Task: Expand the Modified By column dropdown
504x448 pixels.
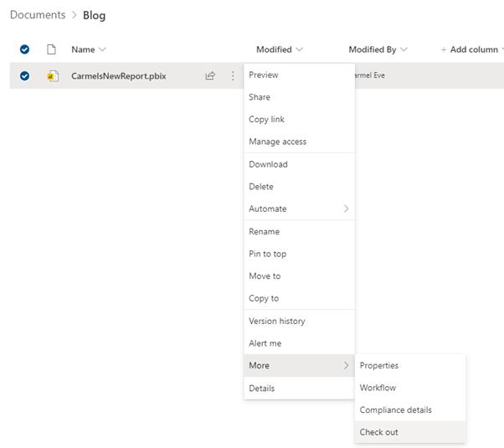Action: tap(378, 49)
